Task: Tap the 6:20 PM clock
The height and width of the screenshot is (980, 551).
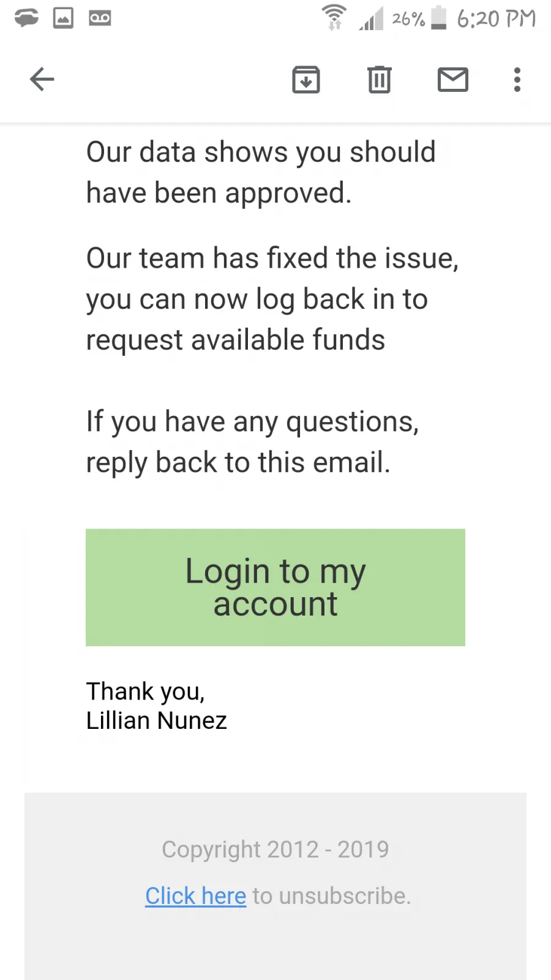Action: click(497, 18)
